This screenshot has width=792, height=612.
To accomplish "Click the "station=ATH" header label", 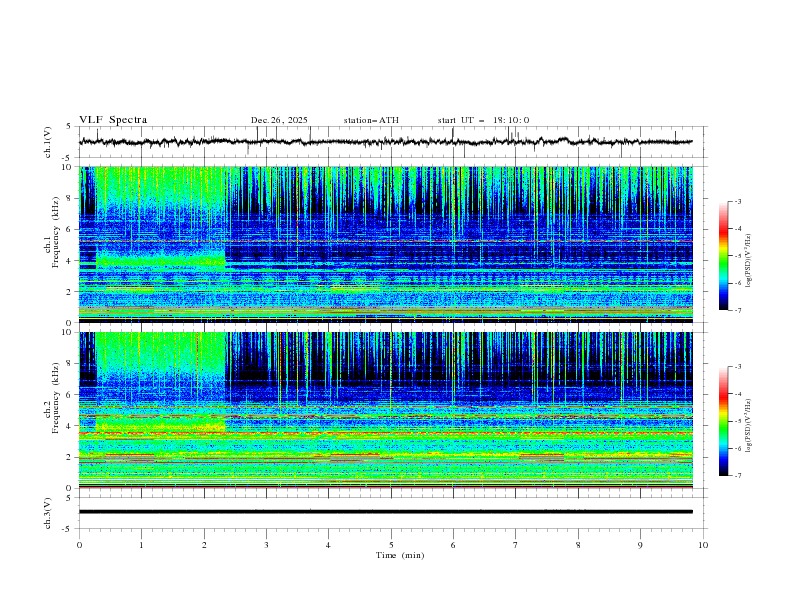I will pyautogui.click(x=371, y=120).
